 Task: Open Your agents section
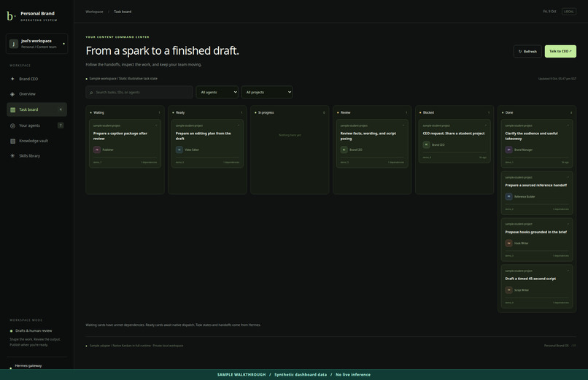tap(36, 125)
